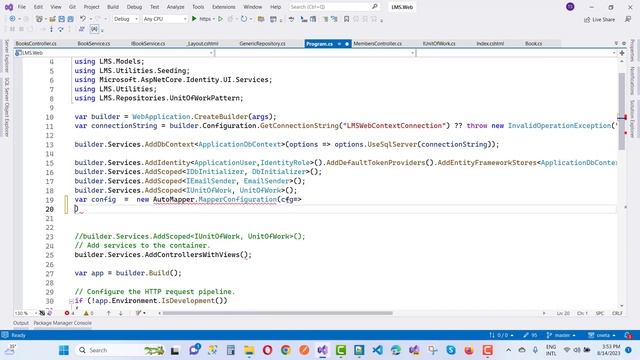640x360 pixels.
Task: Open the Any CPU platform dropdown
Action: tap(165, 19)
